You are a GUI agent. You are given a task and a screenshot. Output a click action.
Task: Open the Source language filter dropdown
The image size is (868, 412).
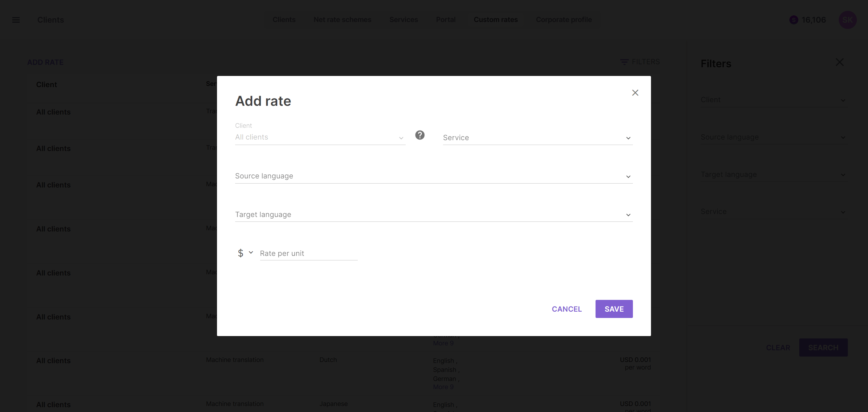coord(774,137)
